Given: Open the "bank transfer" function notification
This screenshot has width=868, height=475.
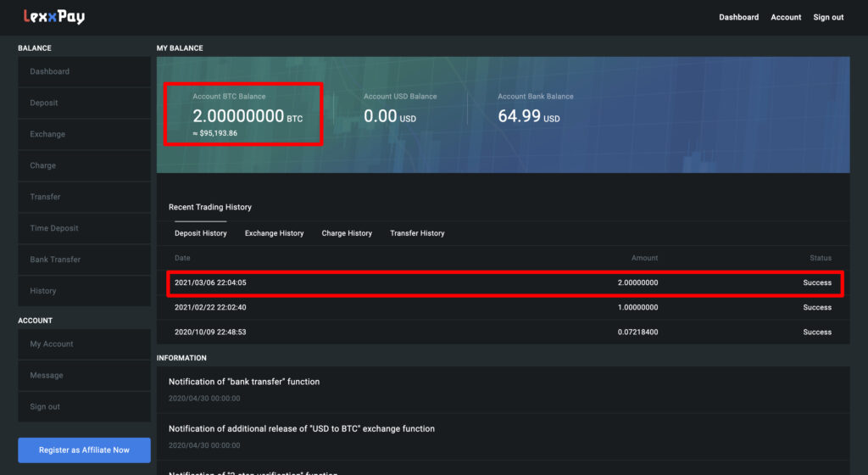Looking at the screenshot, I should tap(244, 382).
